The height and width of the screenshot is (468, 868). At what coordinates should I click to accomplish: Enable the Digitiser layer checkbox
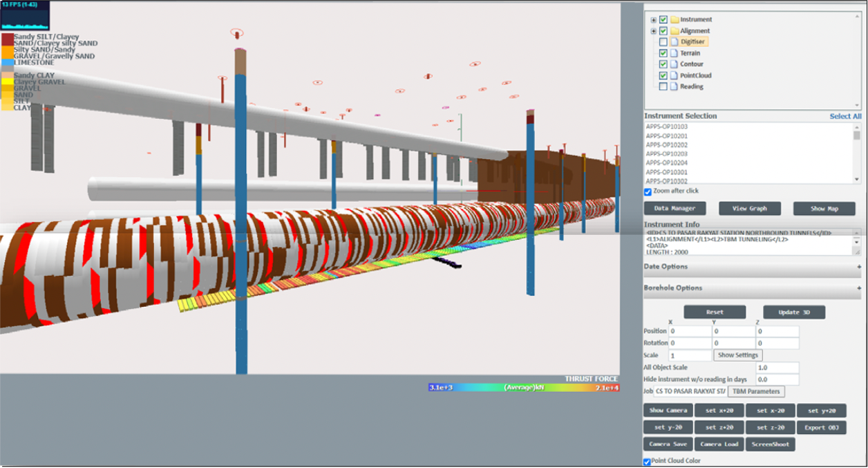click(663, 42)
